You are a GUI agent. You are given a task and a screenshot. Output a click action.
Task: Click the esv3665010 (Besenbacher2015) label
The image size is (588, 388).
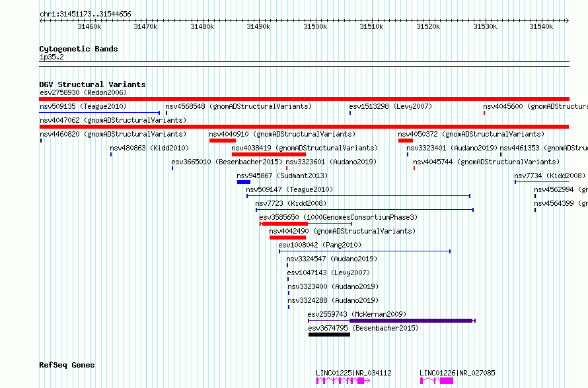(x=227, y=162)
